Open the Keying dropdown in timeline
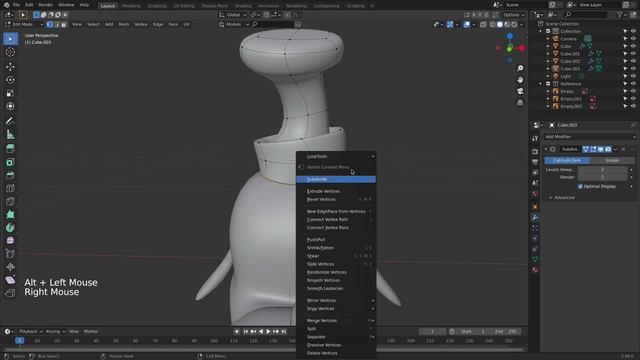Screen dimensions: 640x360 click(56, 331)
